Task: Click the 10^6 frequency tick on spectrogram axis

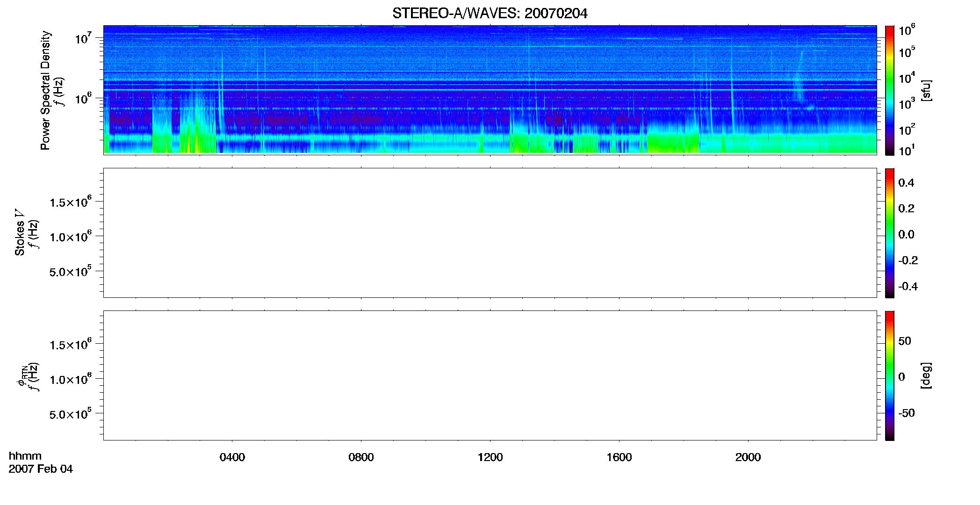Action: (83, 98)
